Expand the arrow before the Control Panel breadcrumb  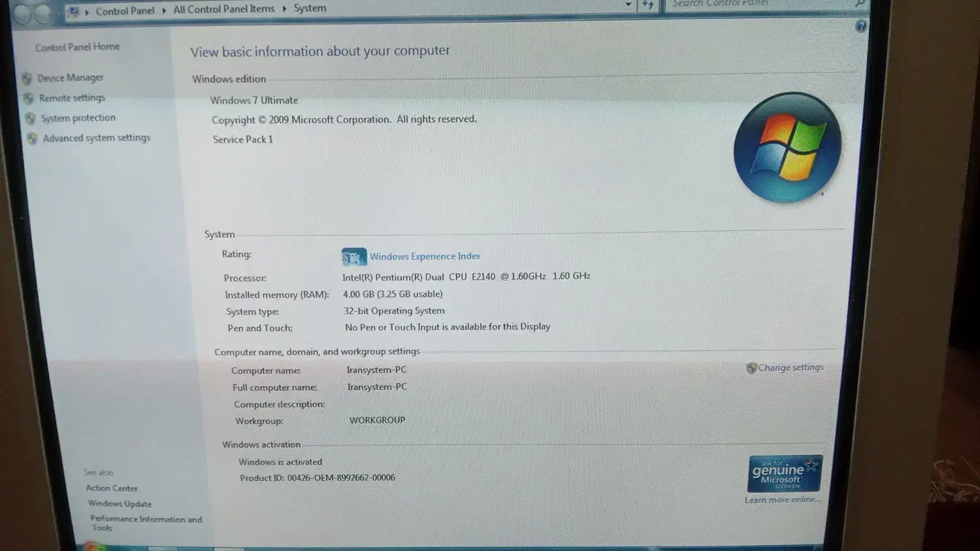coord(87,12)
